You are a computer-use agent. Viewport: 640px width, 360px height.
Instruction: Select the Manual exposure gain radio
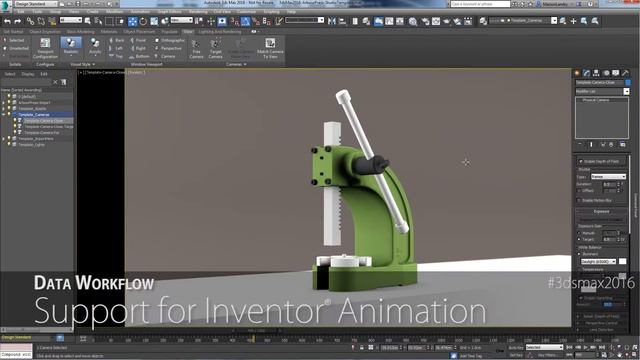(x=579, y=233)
